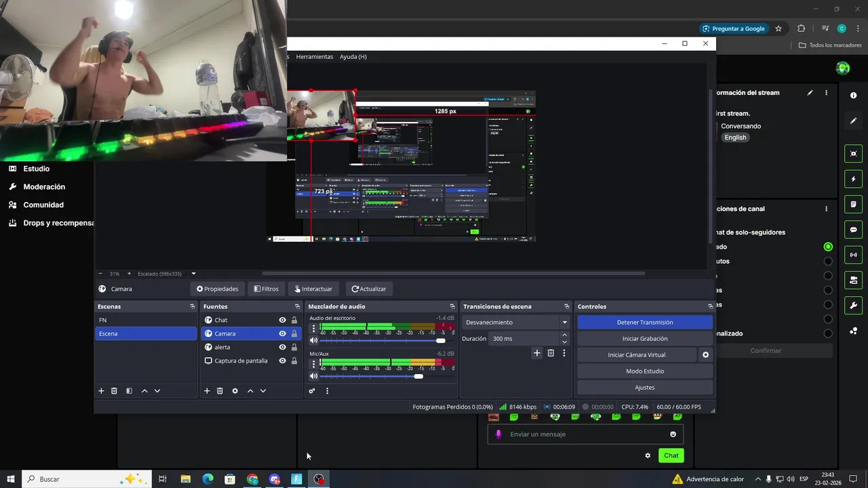Toggle the lock on Captura de pantalla source
The width and height of the screenshot is (868, 488).
pos(294,361)
